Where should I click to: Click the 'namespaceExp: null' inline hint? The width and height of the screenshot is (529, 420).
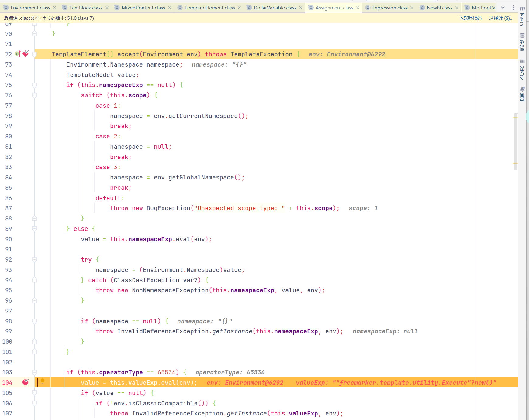[x=385, y=331]
